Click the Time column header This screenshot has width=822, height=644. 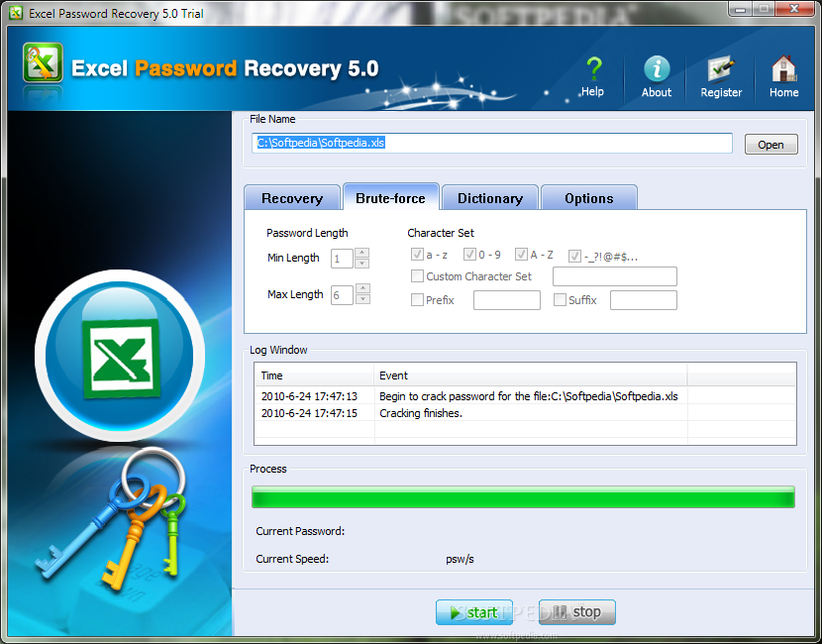click(x=315, y=376)
